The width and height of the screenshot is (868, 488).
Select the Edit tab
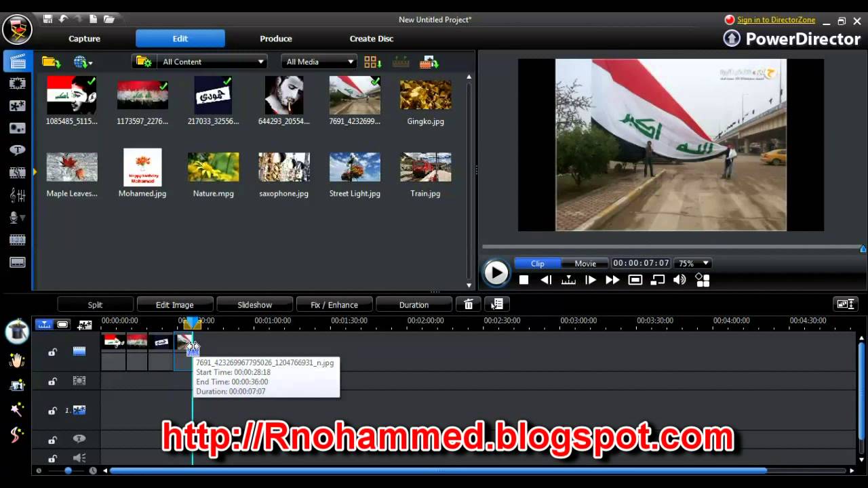180,39
